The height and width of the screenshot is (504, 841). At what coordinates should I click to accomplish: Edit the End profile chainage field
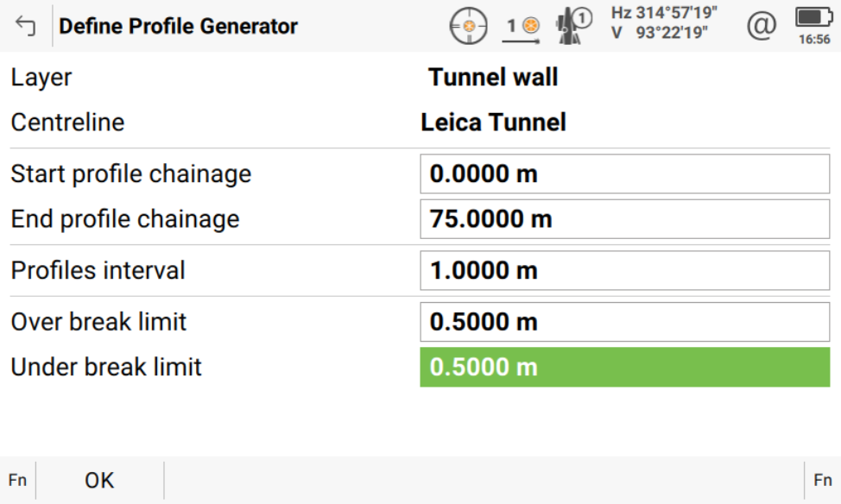(x=624, y=219)
